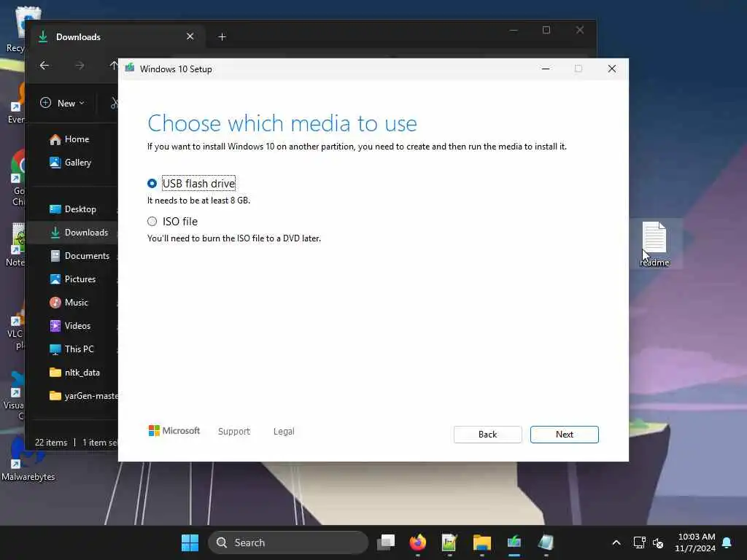The image size is (747, 560).
Task: Close the Downloads tab in File Explorer
Action: click(190, 36)
